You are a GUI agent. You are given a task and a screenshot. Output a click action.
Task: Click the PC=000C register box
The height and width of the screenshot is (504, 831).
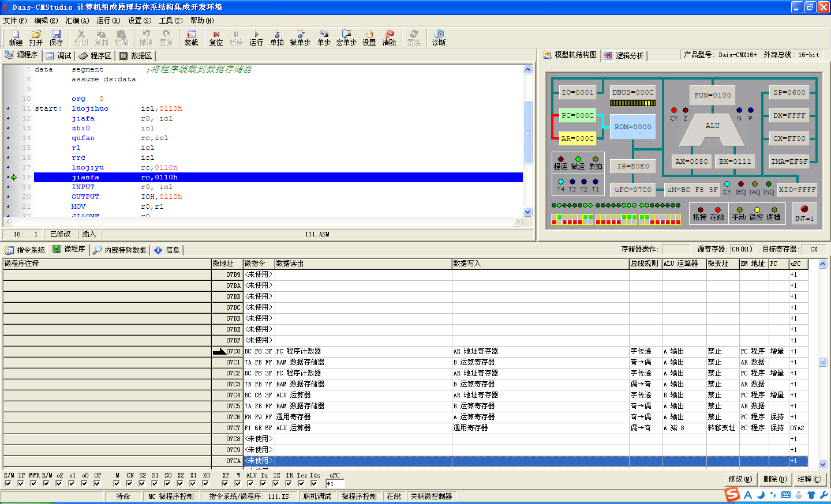coord(578,115)
